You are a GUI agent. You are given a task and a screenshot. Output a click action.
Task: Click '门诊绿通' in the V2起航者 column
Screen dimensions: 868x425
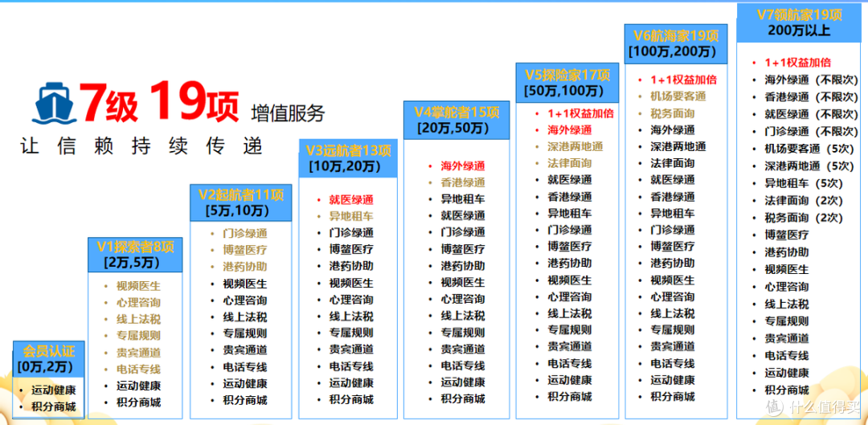(x=244, y=234)
